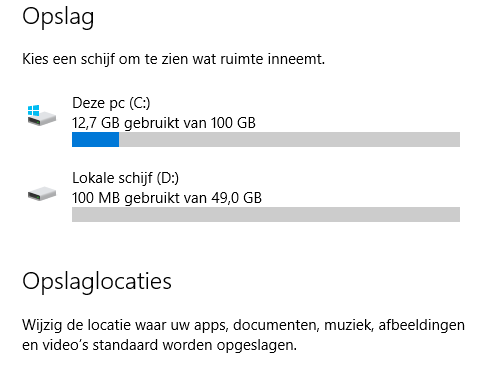This screenshot has width=481, height=370.
Task: Select the '12,7 GB gebruikt van 100 GB' text
Action: 164,123
